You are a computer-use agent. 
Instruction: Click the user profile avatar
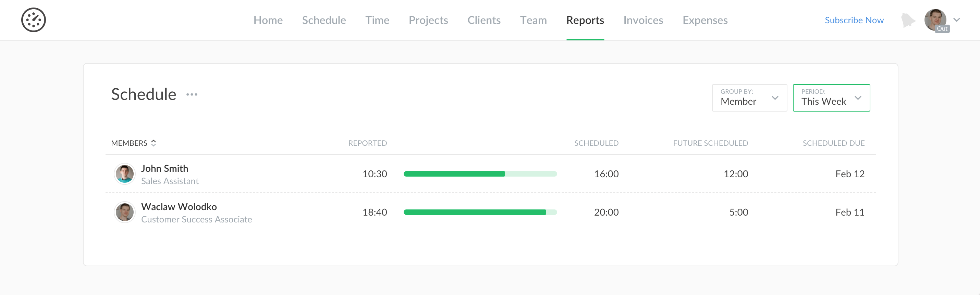click(935, 20)
